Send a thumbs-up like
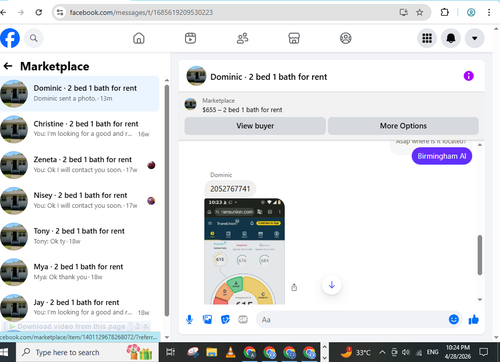This screenshot has width=500, height=362. click(x=473, y=319)
